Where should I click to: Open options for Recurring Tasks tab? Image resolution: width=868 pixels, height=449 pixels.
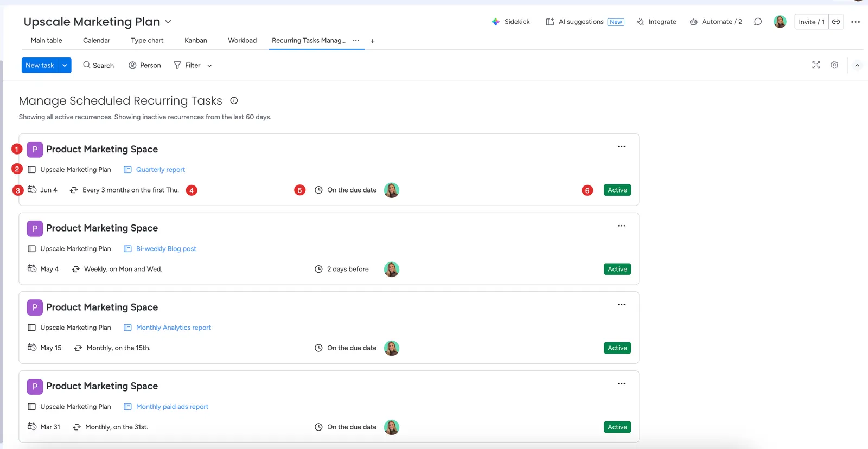tap(356, 40)
